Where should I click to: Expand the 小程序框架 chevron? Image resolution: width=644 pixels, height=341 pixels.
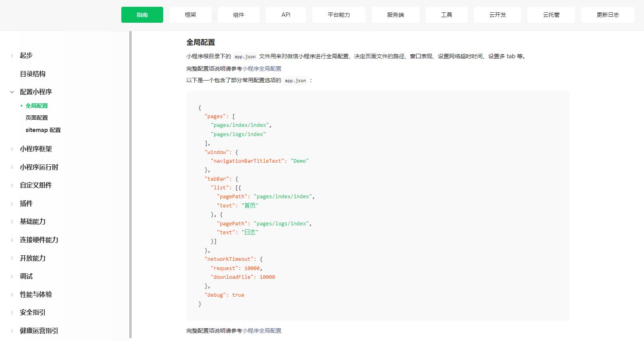pyautogui.click(x=12, y=149)
